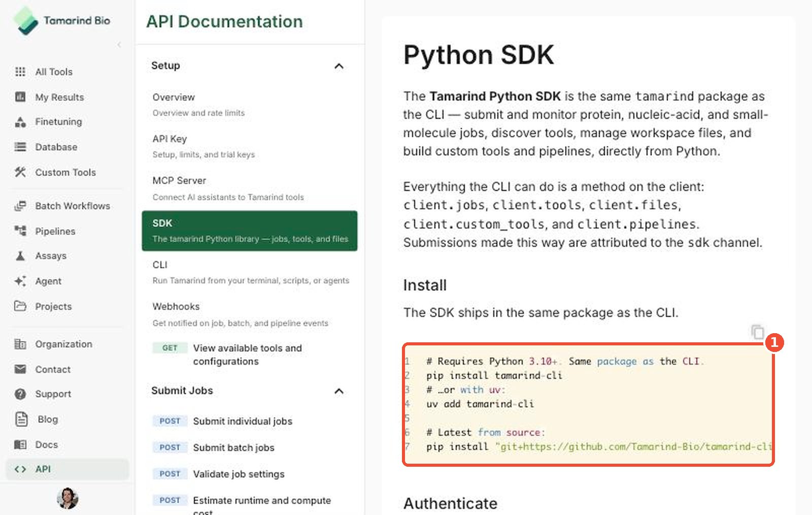This screenshot has width=812, height=515.
Task: Click the Install section heading
Action: click(x=425, y=285)
